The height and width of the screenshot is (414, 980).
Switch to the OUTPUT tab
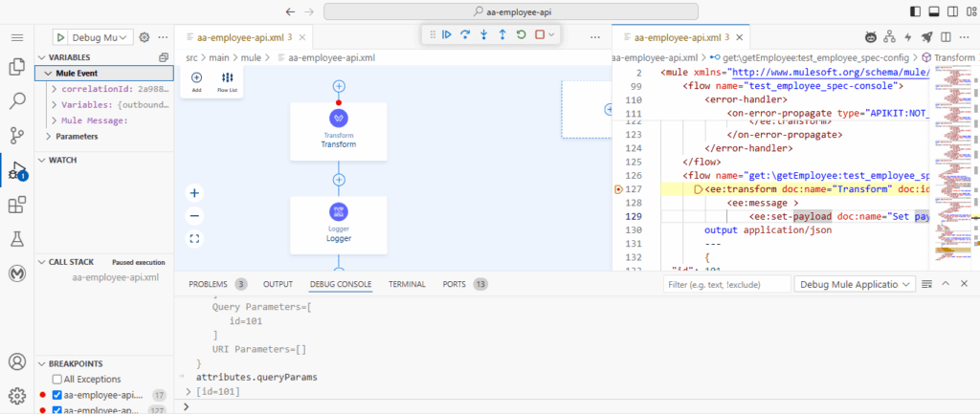click(278, 284)
